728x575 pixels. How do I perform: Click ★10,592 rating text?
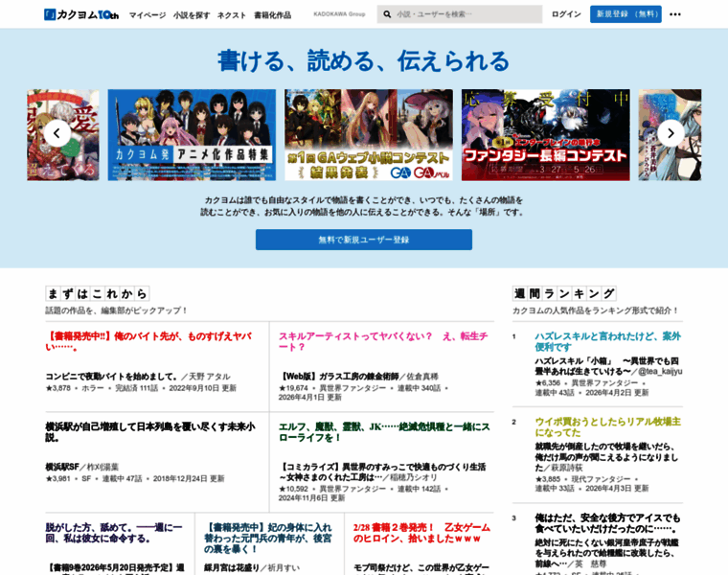pos(293,489)
